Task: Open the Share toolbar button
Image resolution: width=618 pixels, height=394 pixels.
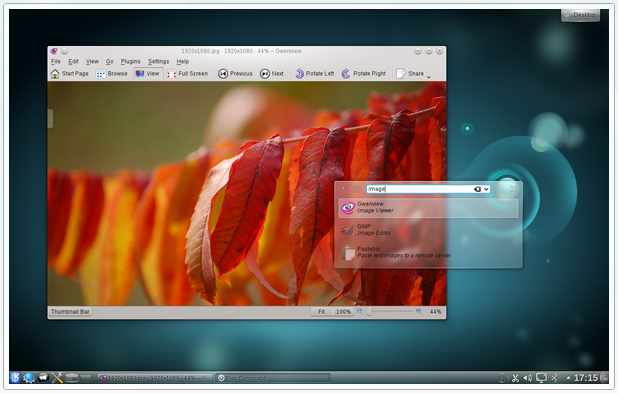Action: [x=410, y=74]
